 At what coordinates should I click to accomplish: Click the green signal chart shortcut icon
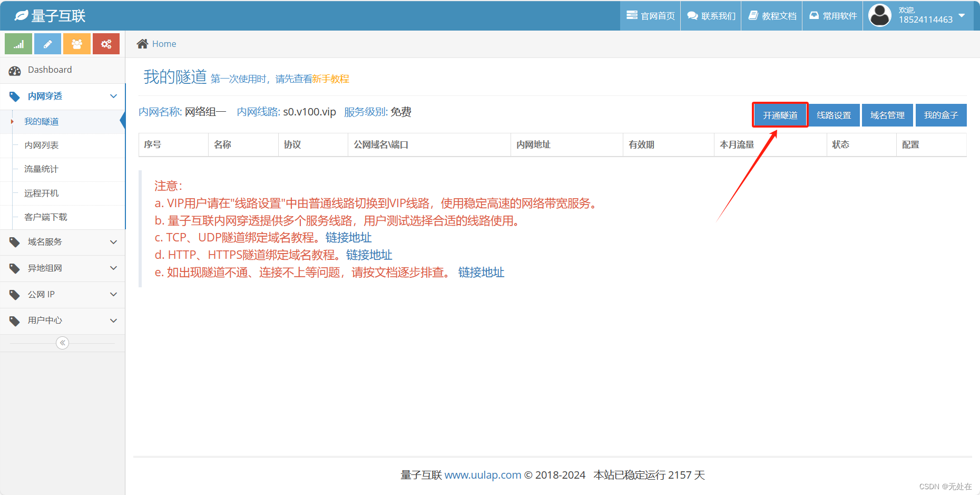coord(18,44)
